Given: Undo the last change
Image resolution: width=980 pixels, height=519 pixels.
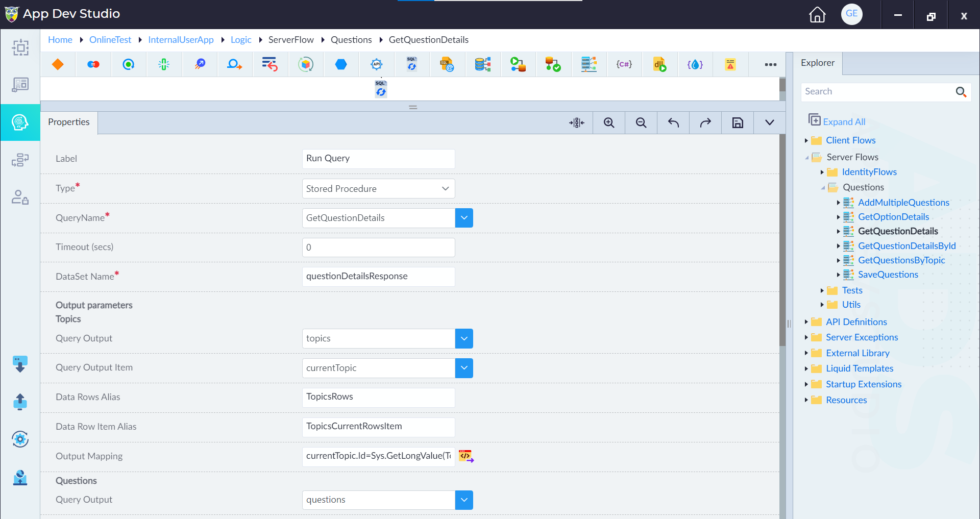Looking at the screenshot, I should tap(673, 122).
